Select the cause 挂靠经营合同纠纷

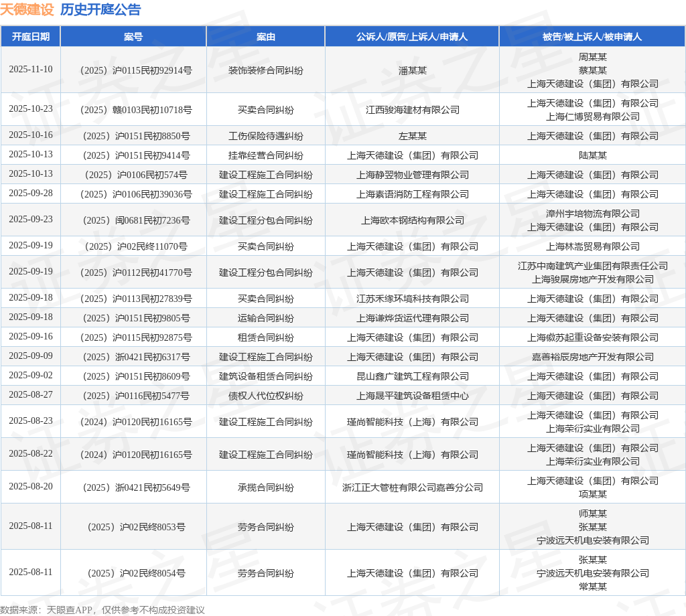pyautogui.click(x=265, y=155)
